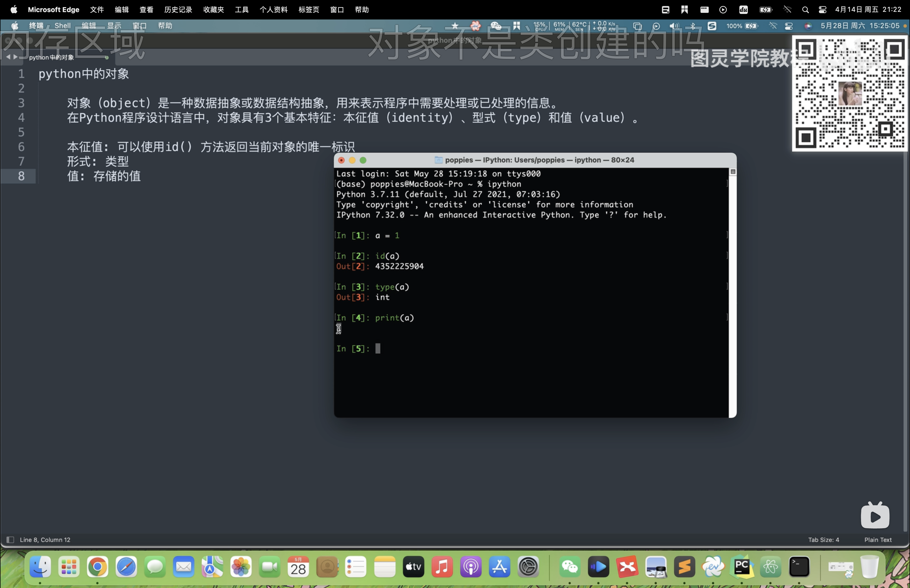Open the Atom editor in the dock
Image resolution: width=910 pixels, height=588 pixels.
point(771,567)
